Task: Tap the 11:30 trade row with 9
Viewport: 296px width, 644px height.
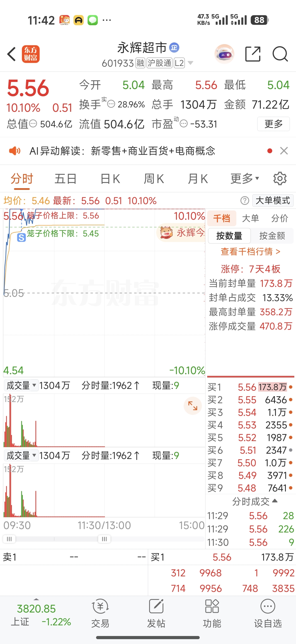Action: pyautogui.click(x=250, y=542)
